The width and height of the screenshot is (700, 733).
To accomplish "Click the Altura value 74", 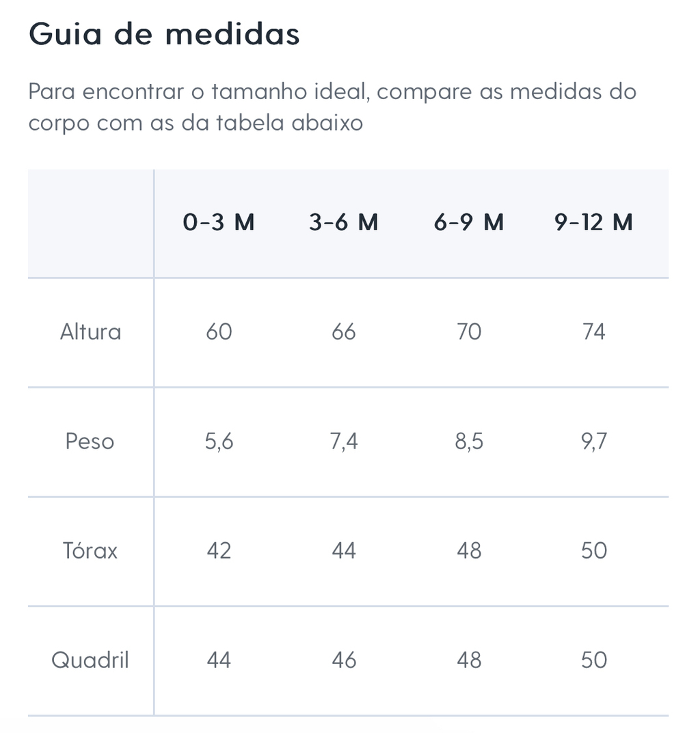I will (x=593, y=332).
